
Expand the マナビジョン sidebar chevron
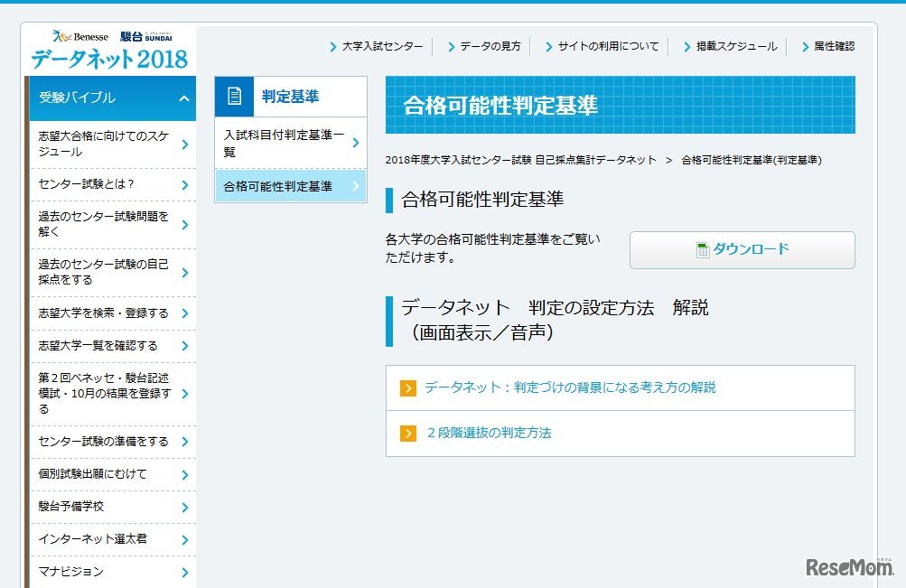coord(188,572)
